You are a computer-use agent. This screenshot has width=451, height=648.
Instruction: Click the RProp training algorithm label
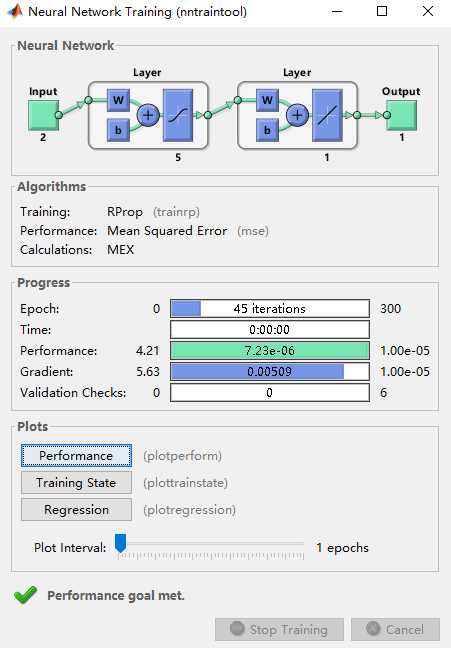tap(125, 212)
